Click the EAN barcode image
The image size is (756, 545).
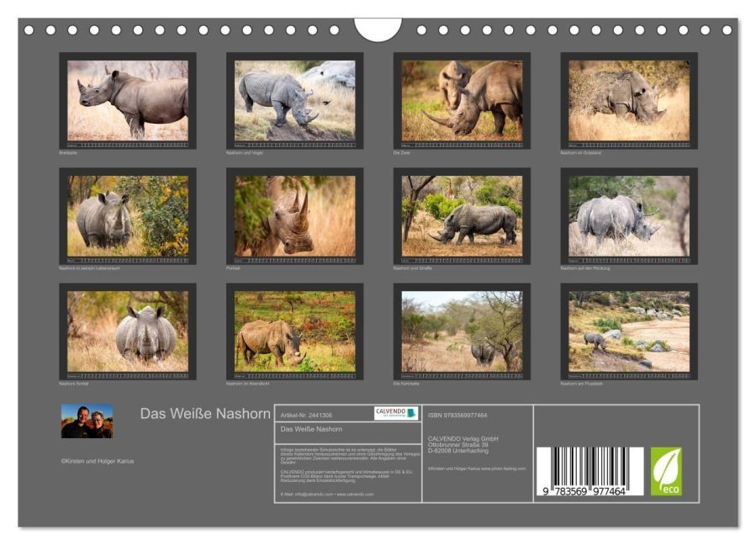click(x=589, y=471)
